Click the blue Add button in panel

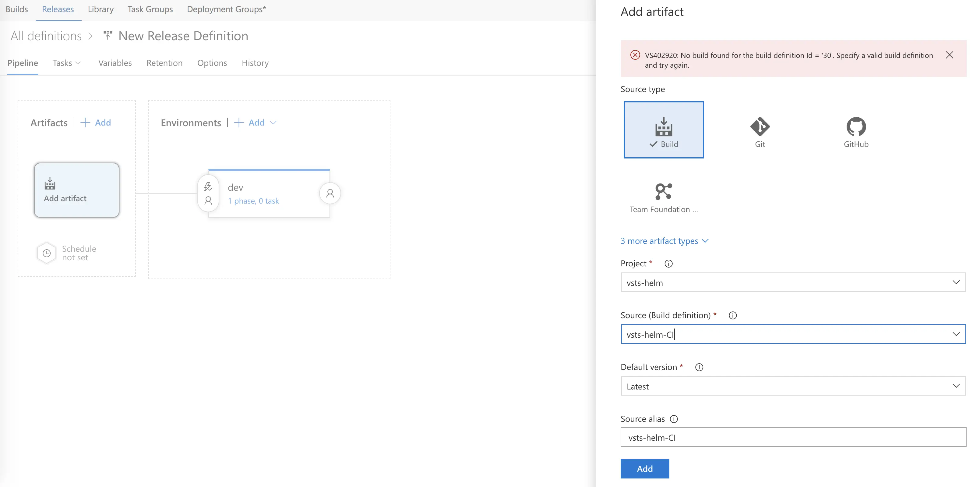pos(644,468)
